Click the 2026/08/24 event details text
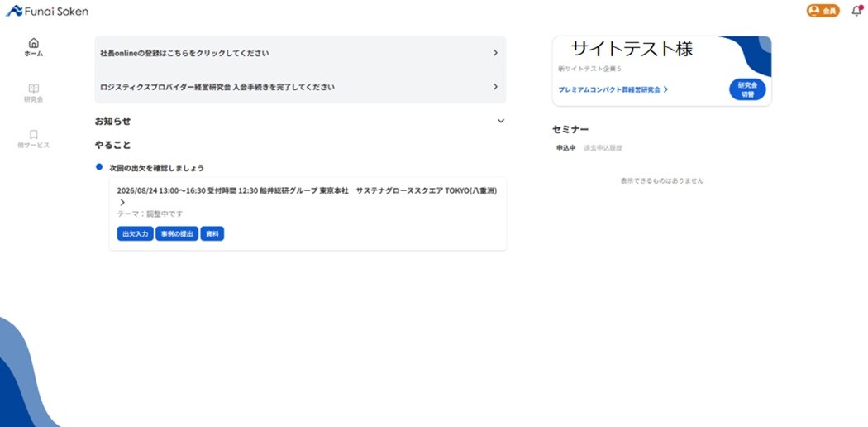Screen dimensions: 868x427 coord(307,190)
